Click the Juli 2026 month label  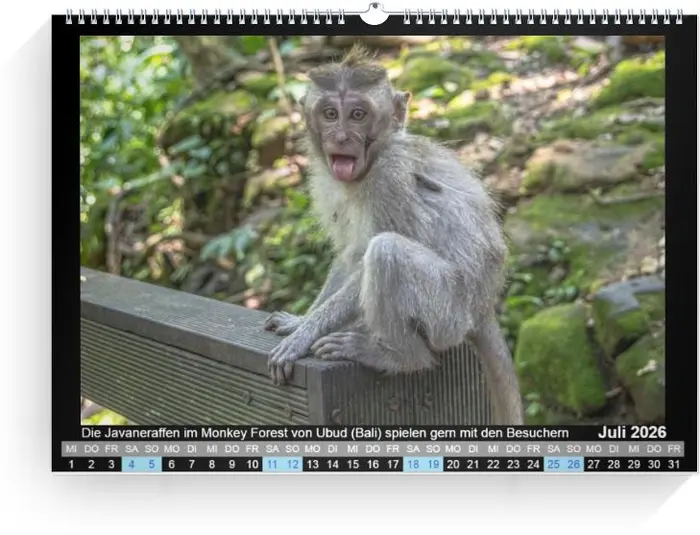point(631,432)
